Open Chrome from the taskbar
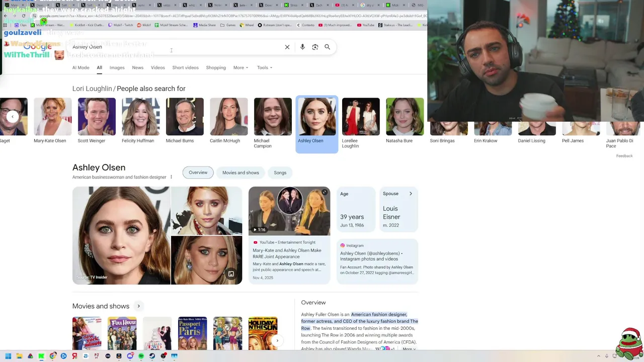Screen dimensions: 644x362 tap(52, 356)
